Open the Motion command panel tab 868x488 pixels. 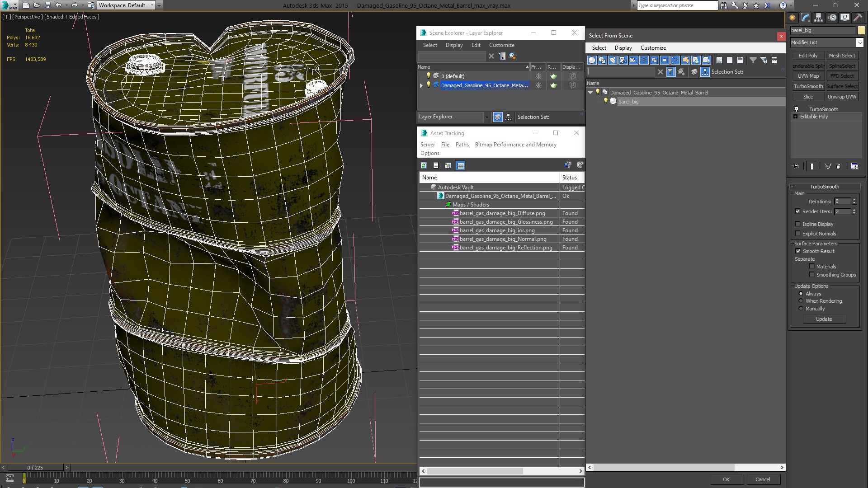click(x=832, y=18)
